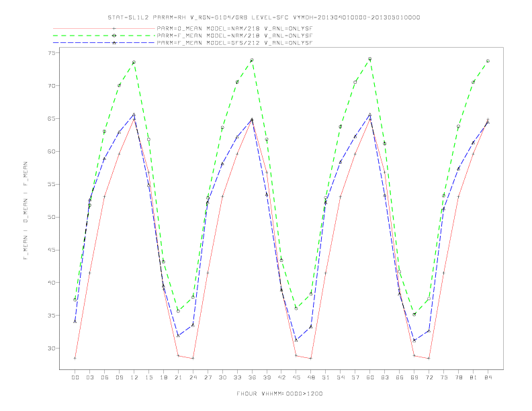Click x-axis tick label 84
This screenshot has width=532, height=411.
point(488,377)
